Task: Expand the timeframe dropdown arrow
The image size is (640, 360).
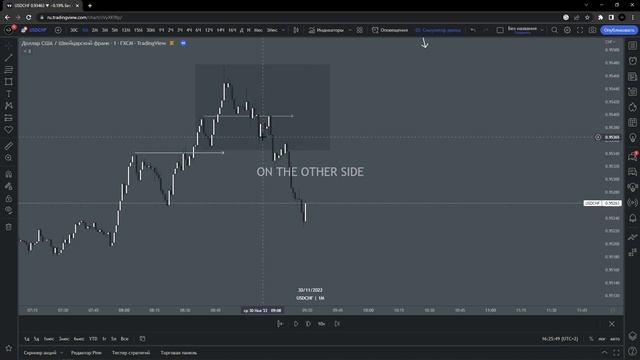Action: tap(283, 30)
